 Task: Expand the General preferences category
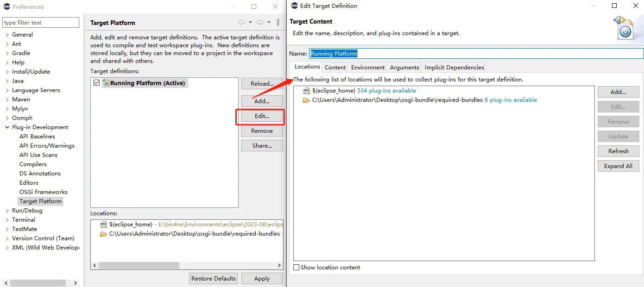pyautogui.click(x=7, y=35)
